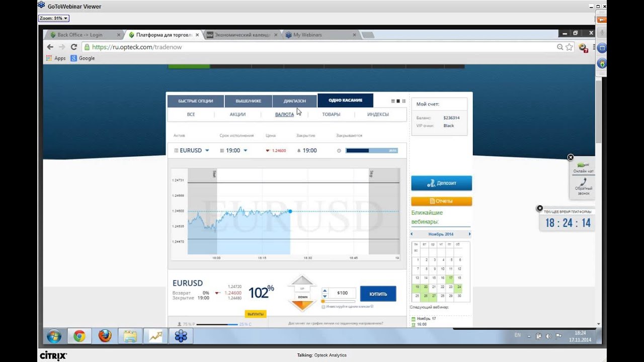Open Обратный звонок phone widget
This screenshot has width=644, height=362.
coord(583,186)
